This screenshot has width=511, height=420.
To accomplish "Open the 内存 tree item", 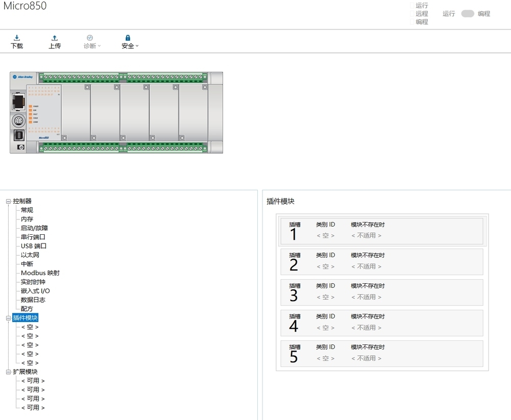I will [x=27, y=219].
